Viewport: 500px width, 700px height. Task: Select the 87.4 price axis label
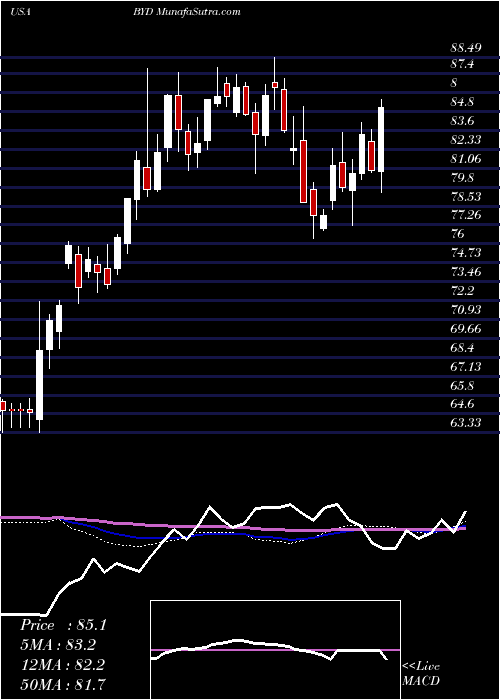pos(462,65)
